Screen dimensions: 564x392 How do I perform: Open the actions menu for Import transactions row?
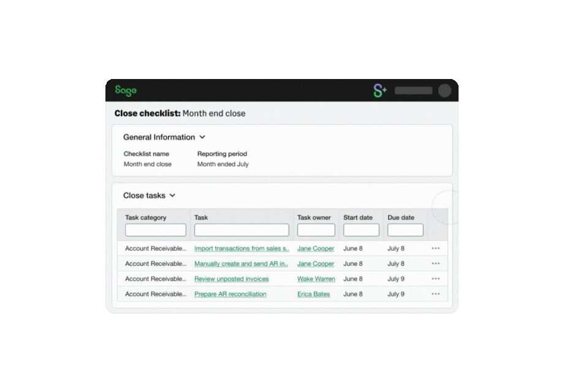pyautogui.click(x=436, y=248)
